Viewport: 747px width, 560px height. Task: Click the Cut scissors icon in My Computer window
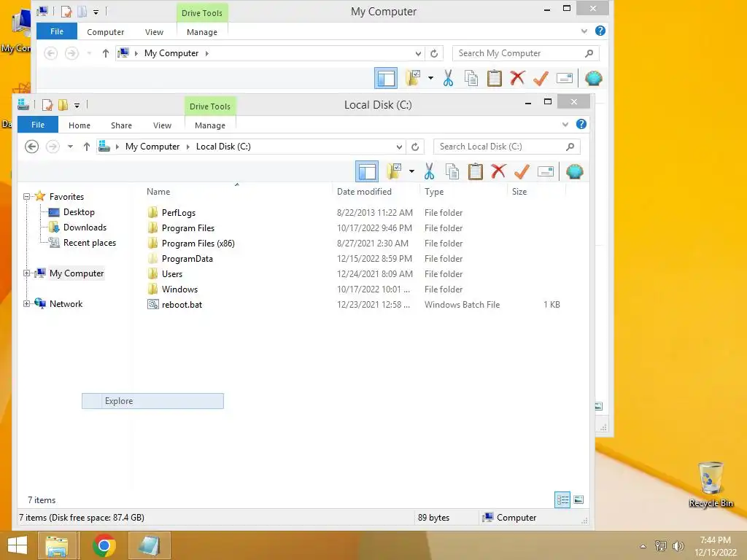448,78
